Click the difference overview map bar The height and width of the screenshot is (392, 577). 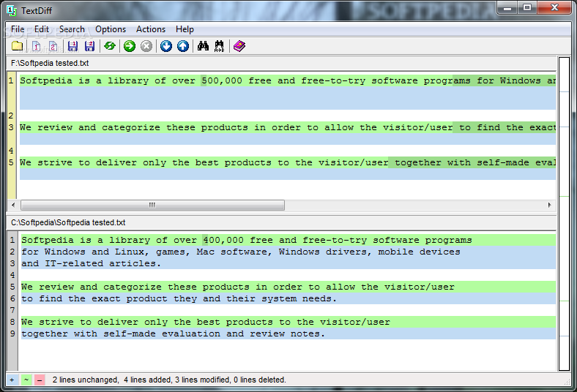[x=564, y=214]
